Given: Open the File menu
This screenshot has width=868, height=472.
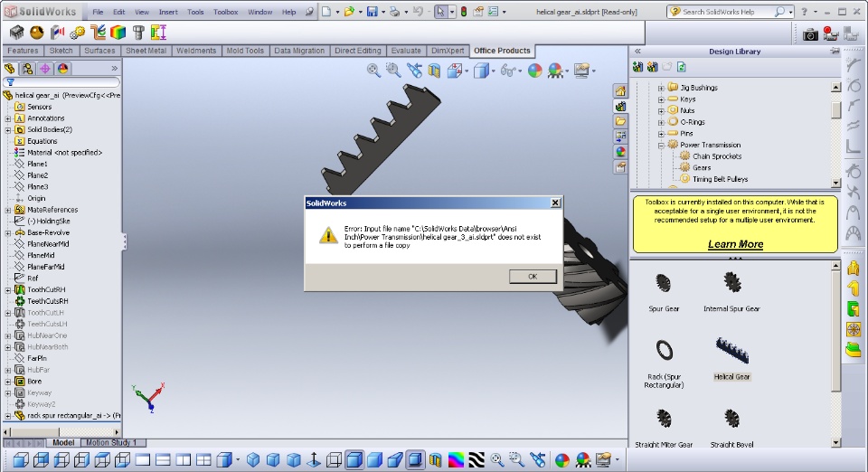Looking at the screenshot, I should (98, 12).
